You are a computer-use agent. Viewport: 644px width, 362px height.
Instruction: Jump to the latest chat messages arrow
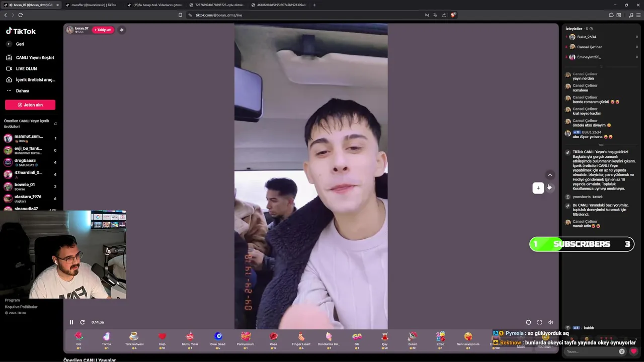tap(538, 188)
